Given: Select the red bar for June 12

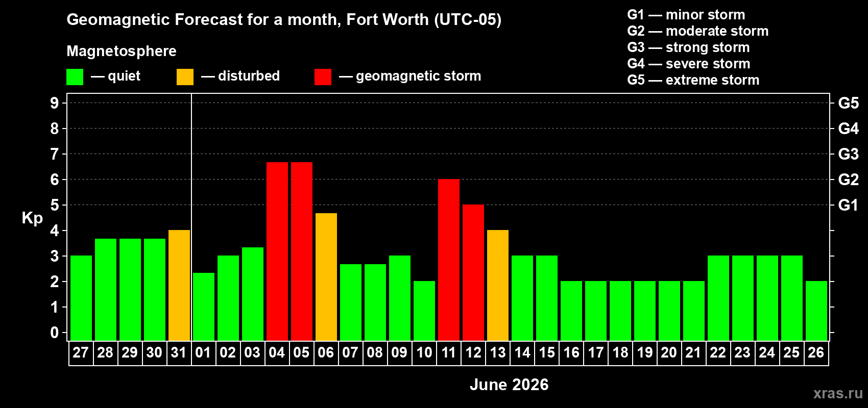Looking at the screenshot, I should 473,273.
